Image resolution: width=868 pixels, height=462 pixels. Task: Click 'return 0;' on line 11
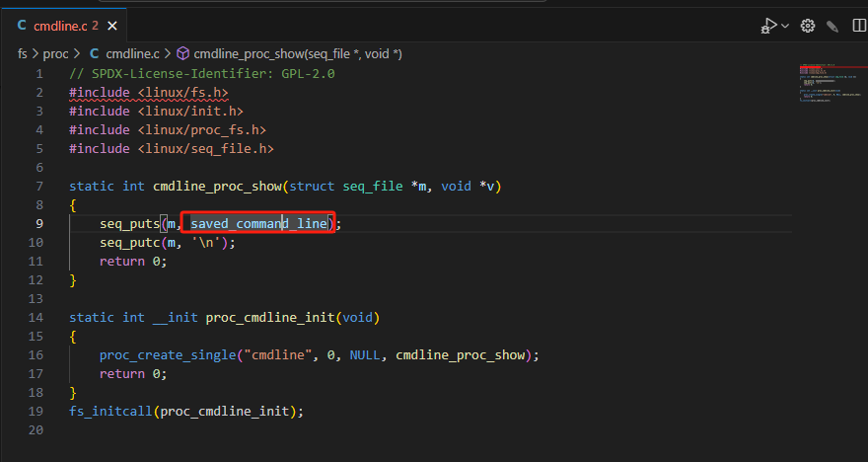pos(133,261)
